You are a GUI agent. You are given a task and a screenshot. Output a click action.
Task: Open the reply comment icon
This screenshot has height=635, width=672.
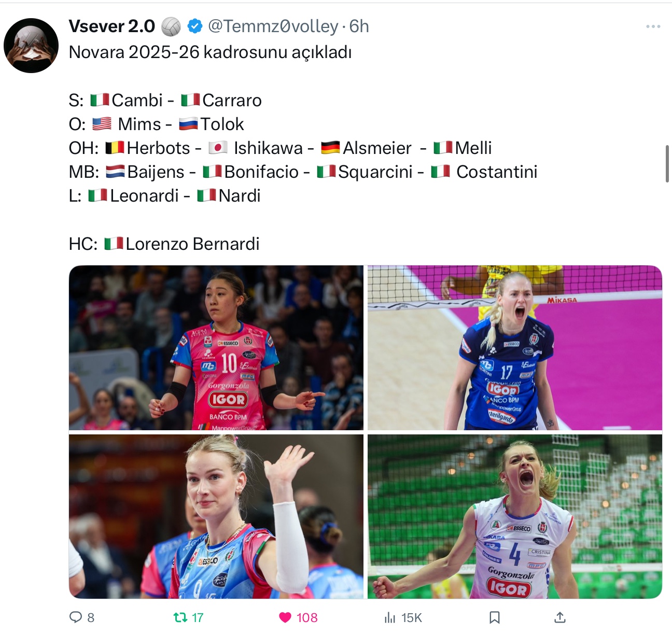pyautogui.click(x=76, y=617)
